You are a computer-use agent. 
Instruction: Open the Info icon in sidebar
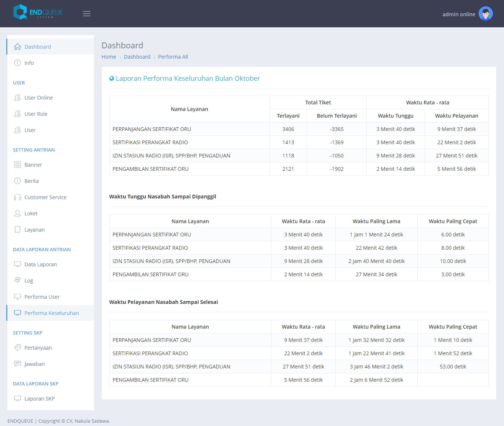(x=17, y=63)
